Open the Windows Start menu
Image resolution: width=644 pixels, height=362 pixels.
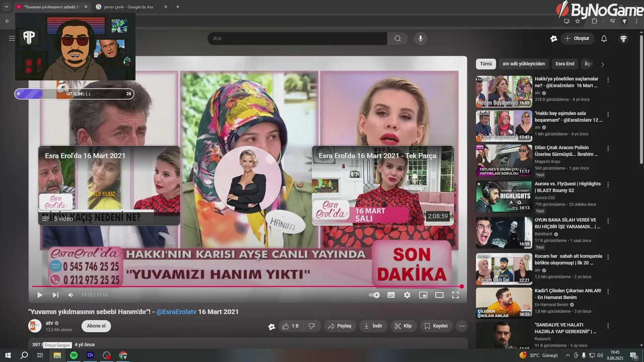click(x=8, y=355)
